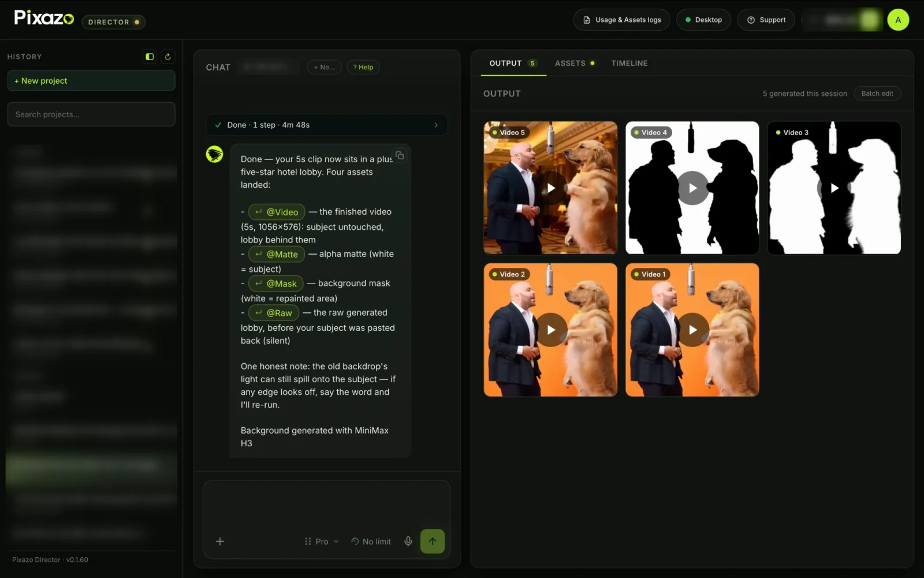Toggle the history sidebar panel icon

click(x=150, y=57)
